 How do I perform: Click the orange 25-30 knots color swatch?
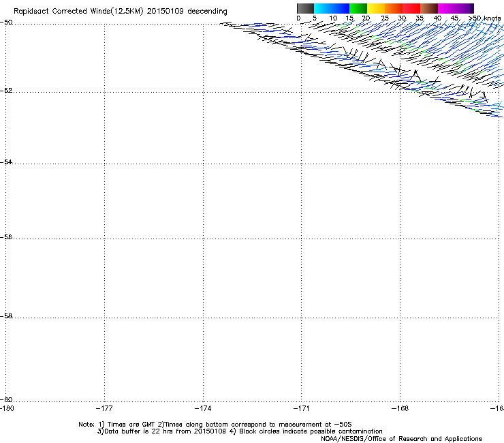pos(394,8)
